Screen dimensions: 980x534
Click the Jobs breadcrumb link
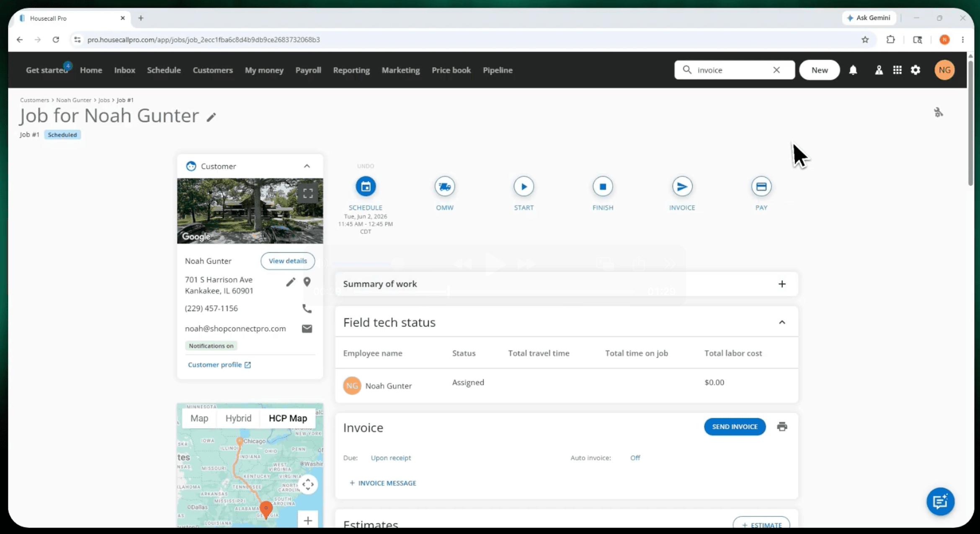(x=104, y=100)
